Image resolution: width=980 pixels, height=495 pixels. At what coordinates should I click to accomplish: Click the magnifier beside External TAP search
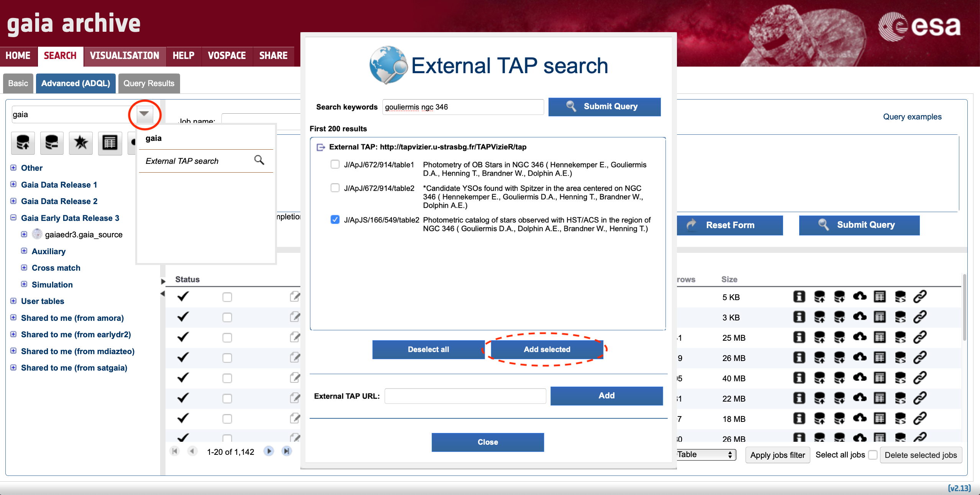click(x=259, y=160)
